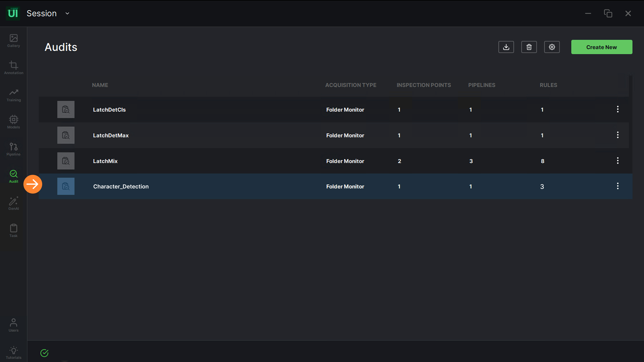The image size is (644, 362).
Task: Click inspection points value 2 for LatchMix
Action: [x=399, y=161]
